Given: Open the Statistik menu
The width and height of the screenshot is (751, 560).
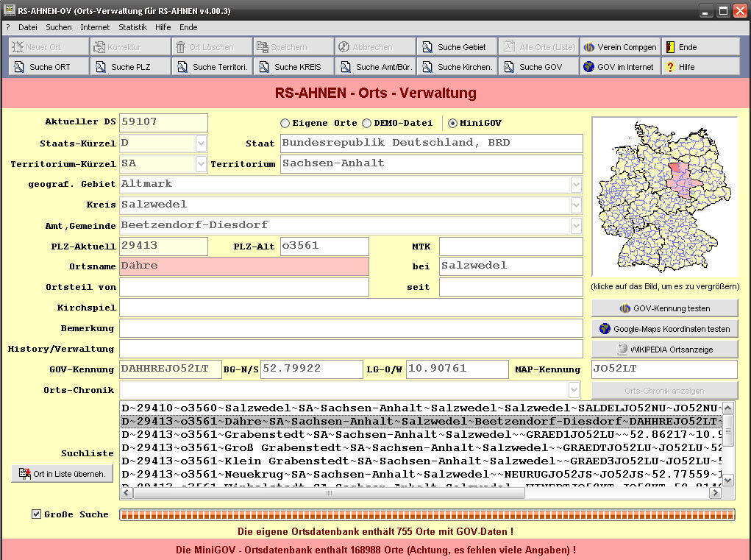Looking at the screenshot, I should point(132,27).
